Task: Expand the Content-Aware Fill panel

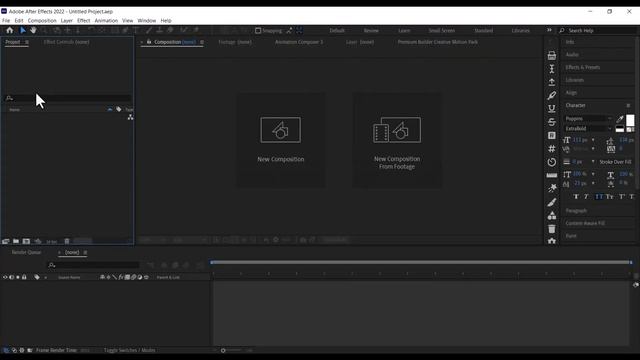Action: [585, 223]
